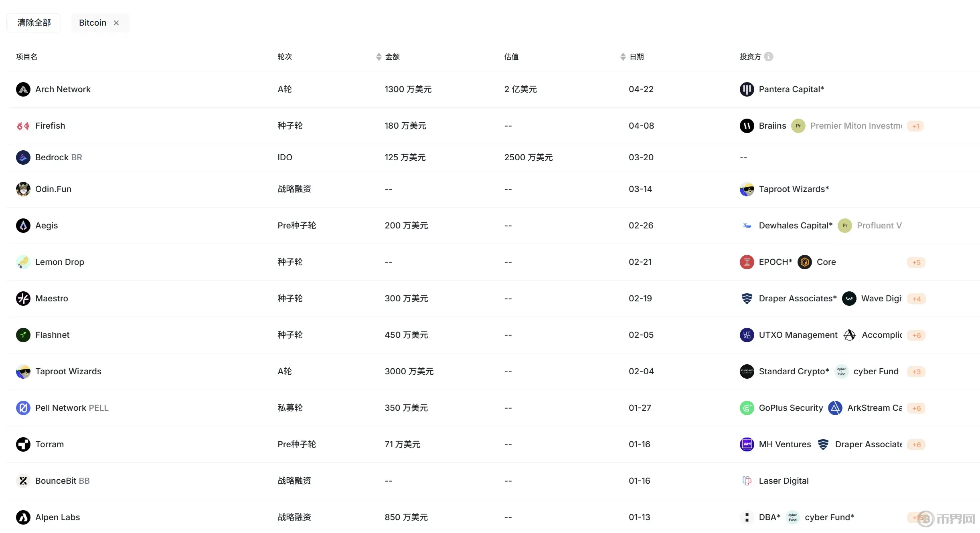The height and width of the screenshot is (533, 980).
Task: Click the Pell Network project logo
Action: (23, 408)
